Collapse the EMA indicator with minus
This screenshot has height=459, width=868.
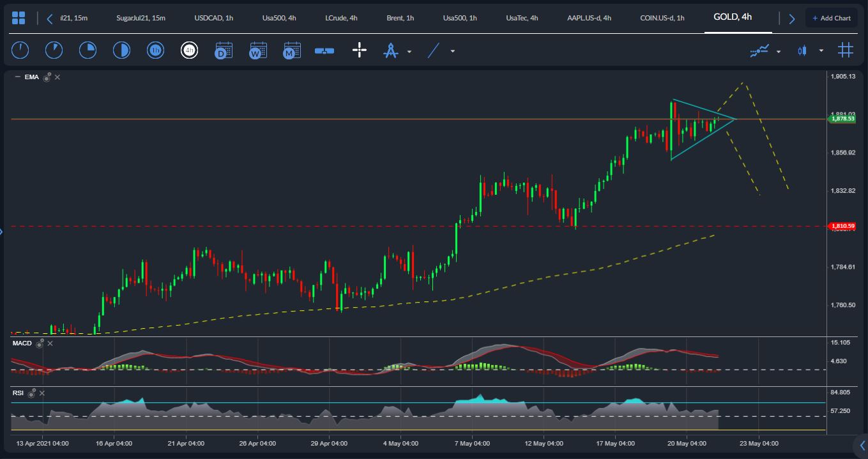(17, 77)
